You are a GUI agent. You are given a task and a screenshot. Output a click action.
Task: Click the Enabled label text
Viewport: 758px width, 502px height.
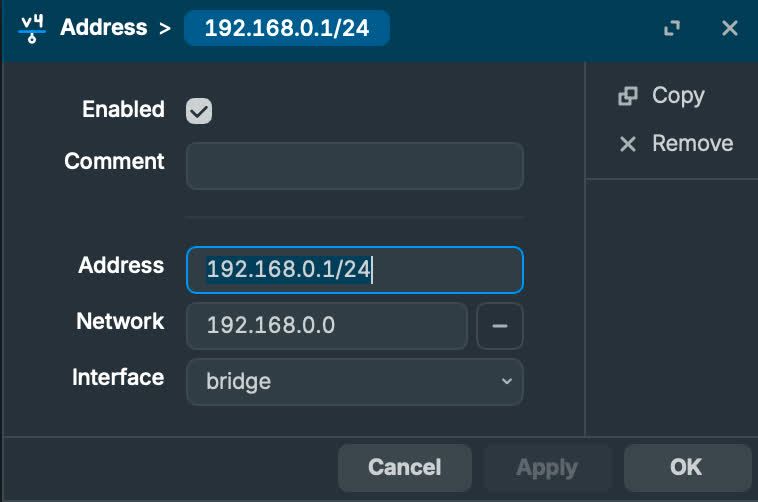123,110
